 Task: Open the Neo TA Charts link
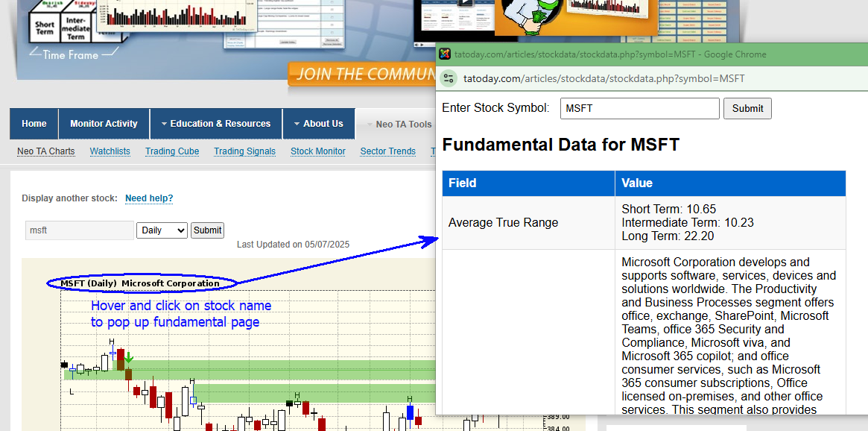pyautogui.click(x=46, y=151)
